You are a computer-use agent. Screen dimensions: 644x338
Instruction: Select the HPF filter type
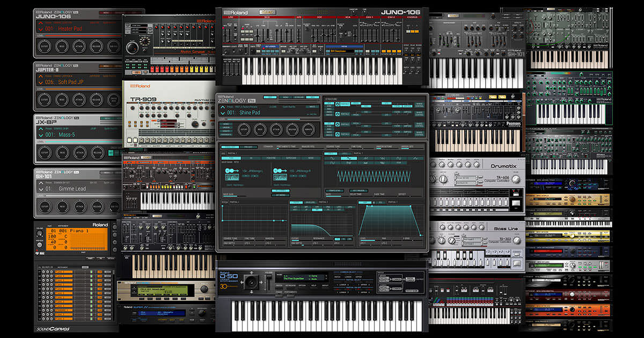click(317, 207)
